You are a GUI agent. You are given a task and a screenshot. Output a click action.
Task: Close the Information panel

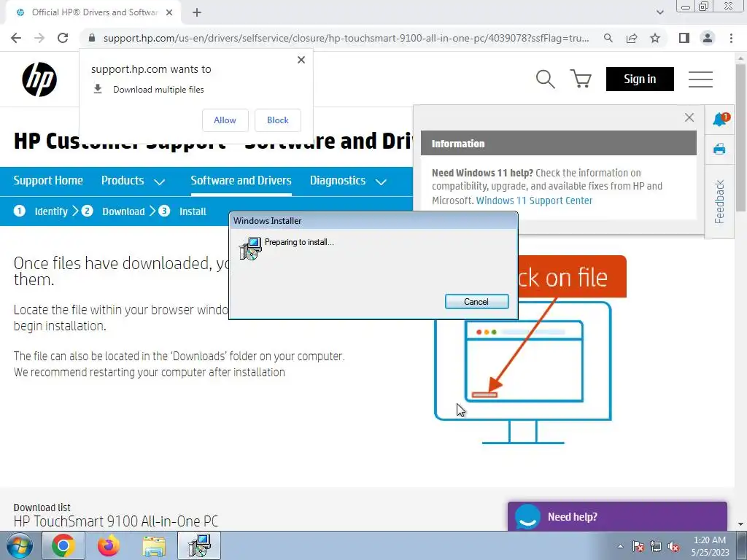pyautogui.click(x=689, y=117)
